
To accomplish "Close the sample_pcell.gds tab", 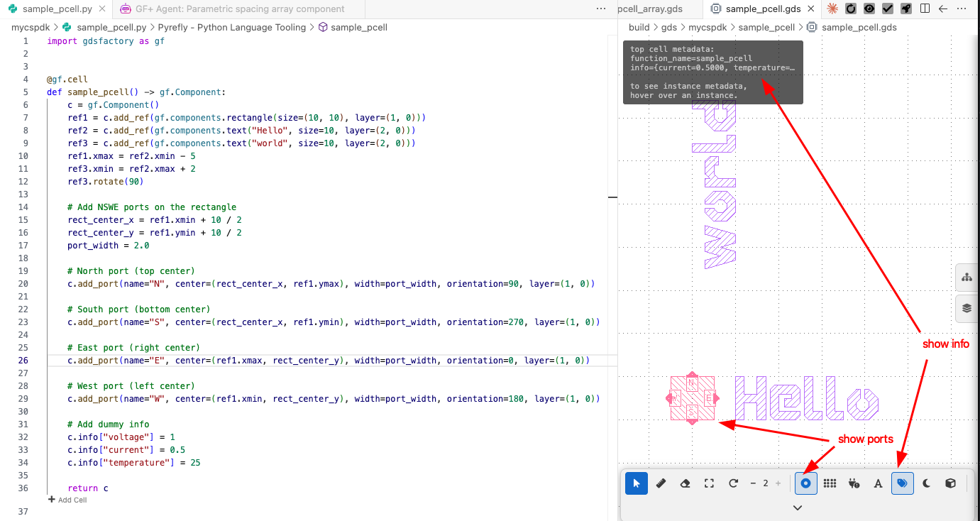I will [x=812, y=9].
